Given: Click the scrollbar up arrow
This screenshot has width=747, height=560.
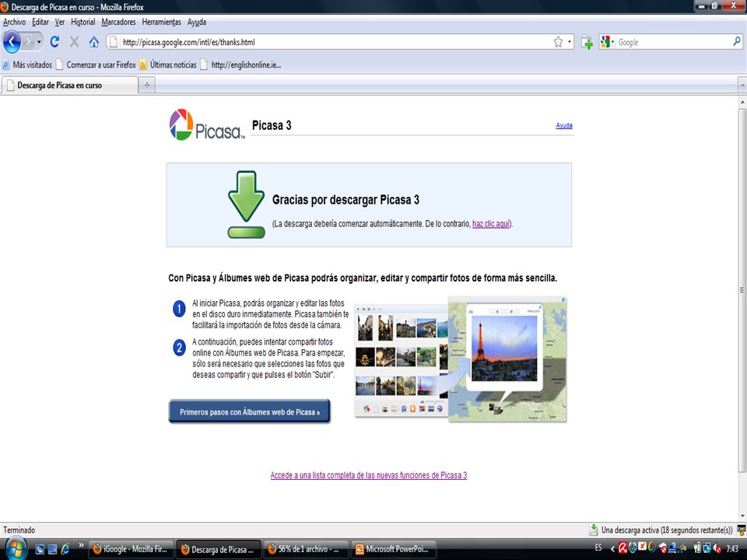Looking at the screenshot, I should click(x=742, y=102).
